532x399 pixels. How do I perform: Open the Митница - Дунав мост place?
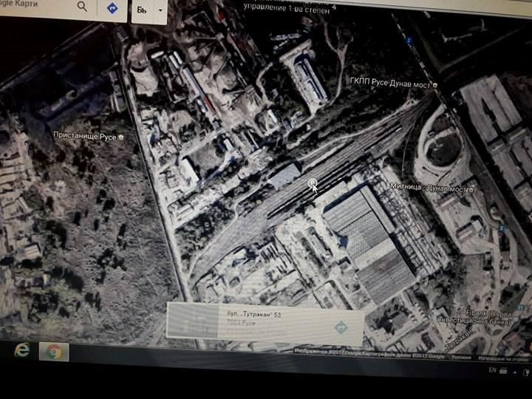425,189
